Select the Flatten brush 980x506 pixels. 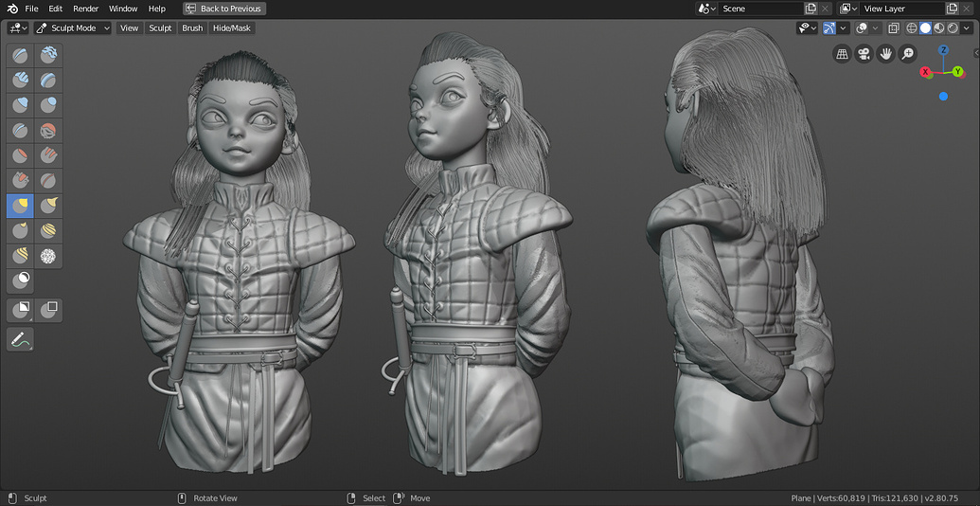coord(20,155)
